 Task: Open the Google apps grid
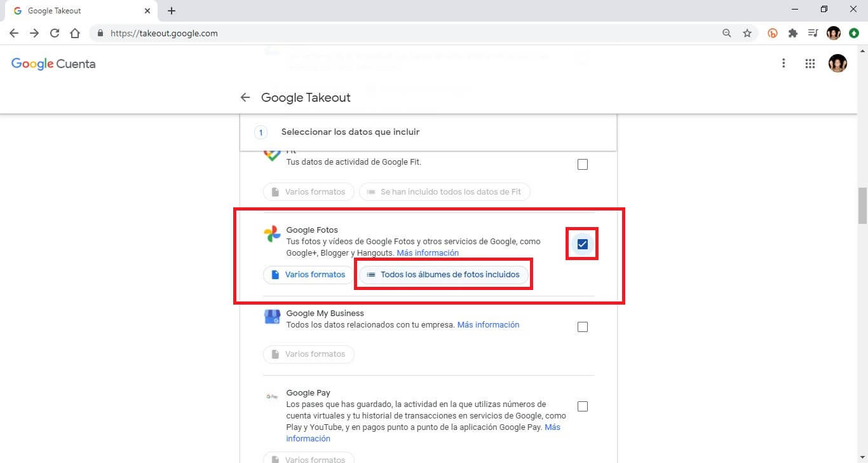810,64
